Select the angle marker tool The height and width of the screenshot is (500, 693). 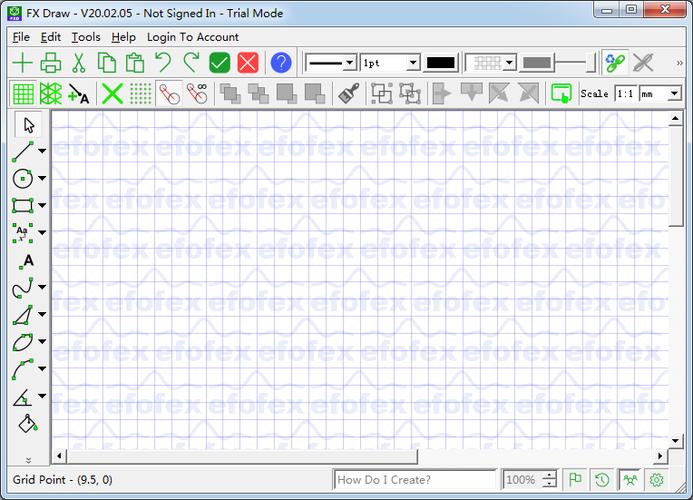click(23, 397)
